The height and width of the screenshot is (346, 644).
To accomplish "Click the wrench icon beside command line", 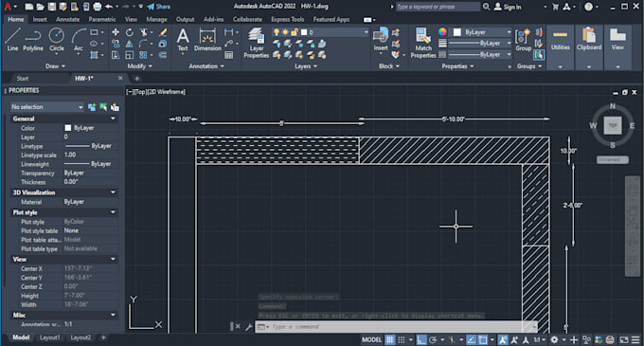I will 248,327.
